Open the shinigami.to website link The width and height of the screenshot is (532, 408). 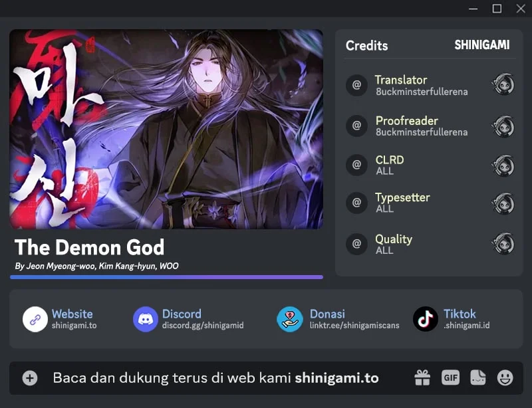[x=73, y=326]
